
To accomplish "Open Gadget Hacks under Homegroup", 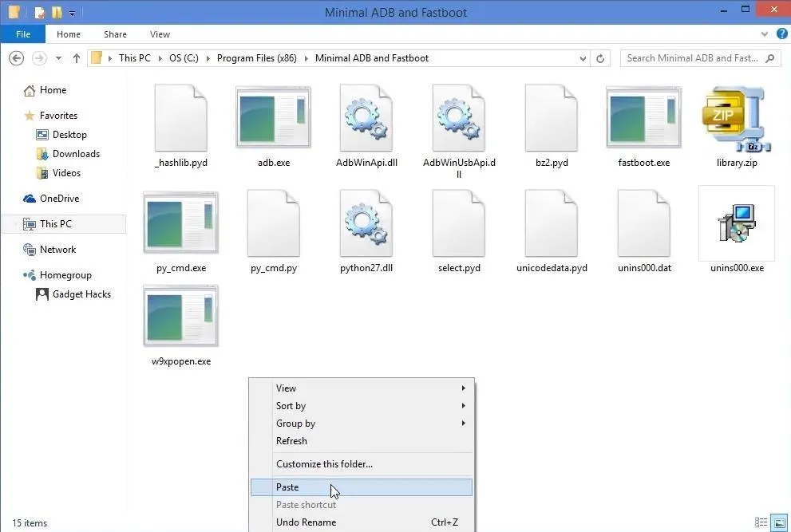I will click(81, 294).
